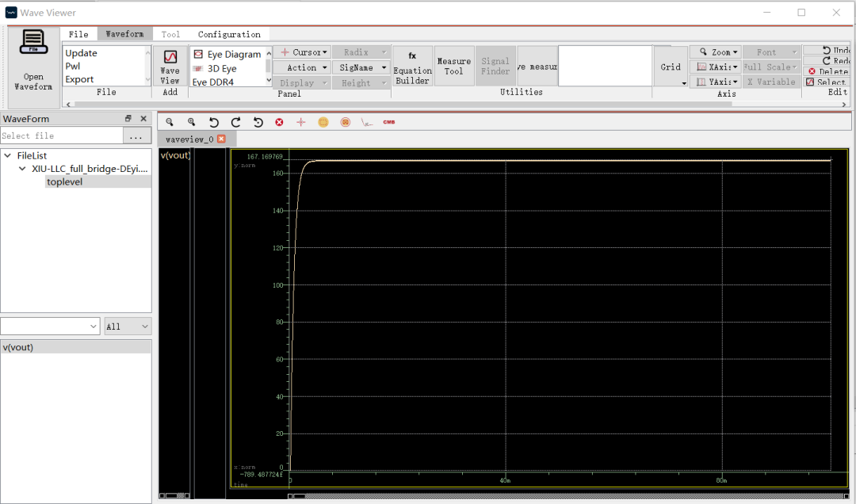
Task: Collapse the XIU-LLC_full_bridge-DEyi tree node
Action: pyautogui.click(x=21, y=168)
